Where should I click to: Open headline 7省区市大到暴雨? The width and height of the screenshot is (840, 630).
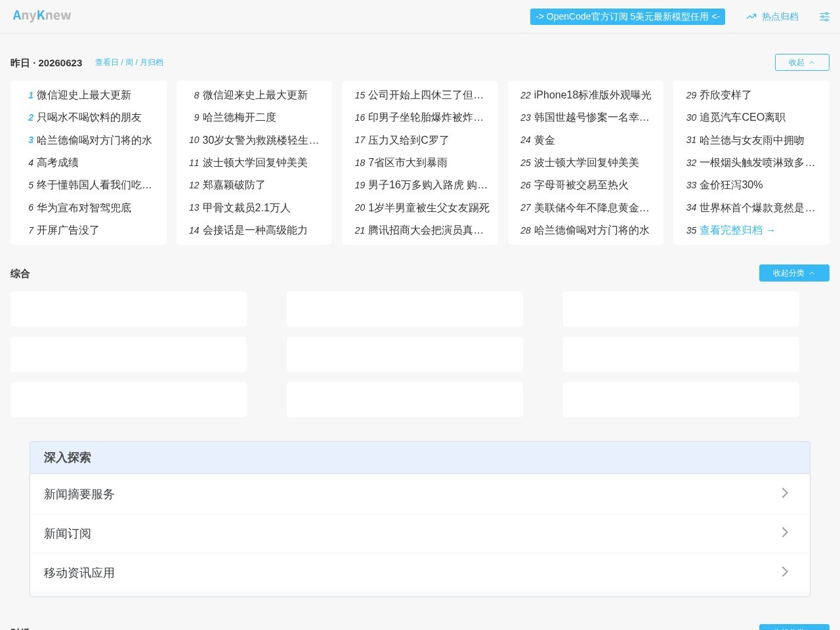coord(408,163)
